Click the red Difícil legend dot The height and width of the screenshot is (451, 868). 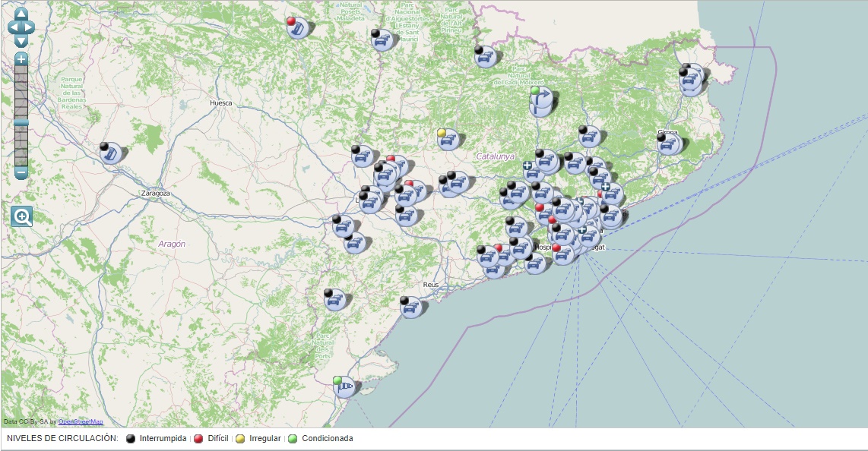point(198,439)
